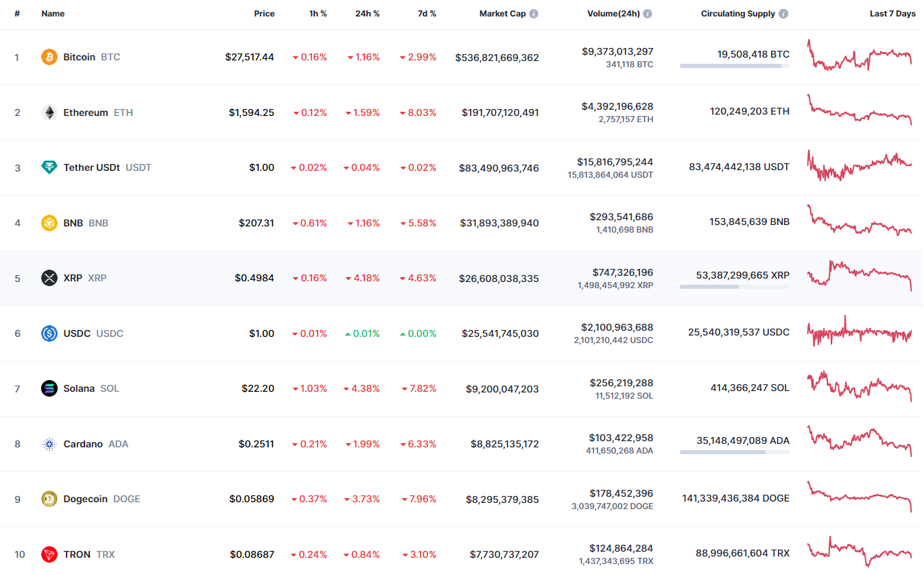Click the XRP coin logo

[x=49, y=278]
